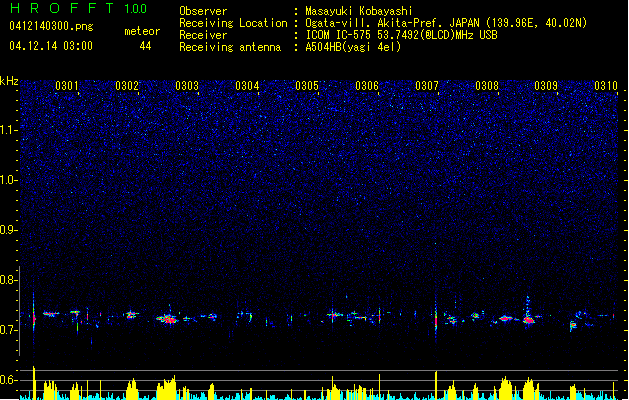Click the 0.9 kHz axis label
This screenshot has width=629, height=400.
coord(9,230)
